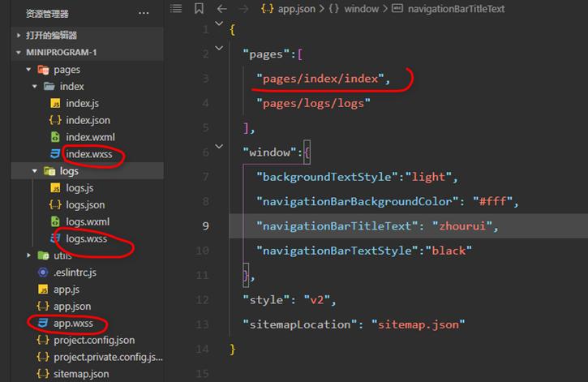The height and width of the screenshot is (382, 588).
Task: Open logs.wxss file
Action: (x=86, y=238)
